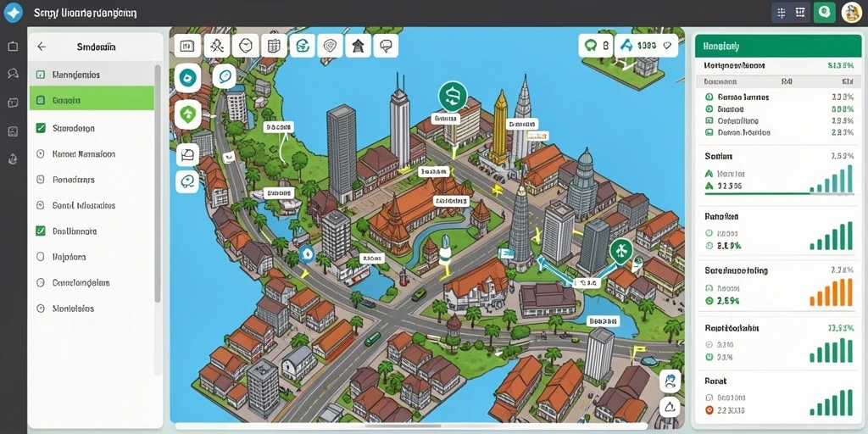Screen dimensions: 868x434
Task: Click the triangle icon button at the map's lower right
Action: (670, 408)
